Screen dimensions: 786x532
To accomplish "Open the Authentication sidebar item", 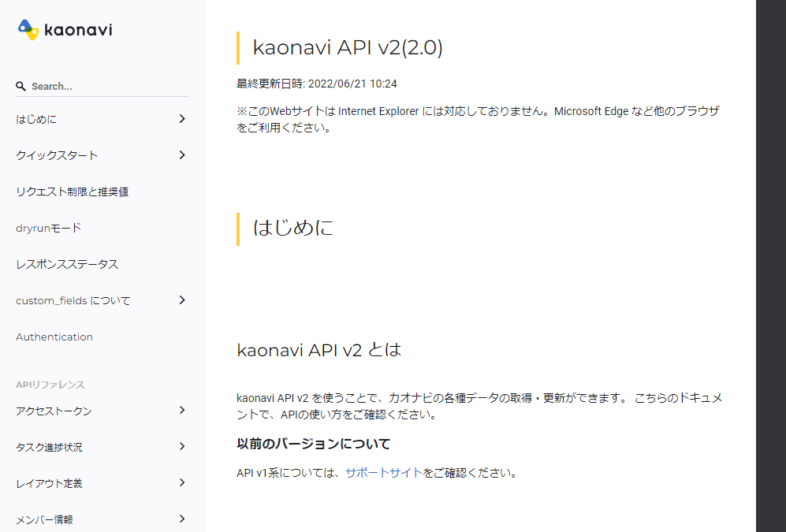I will click(54, 337).
